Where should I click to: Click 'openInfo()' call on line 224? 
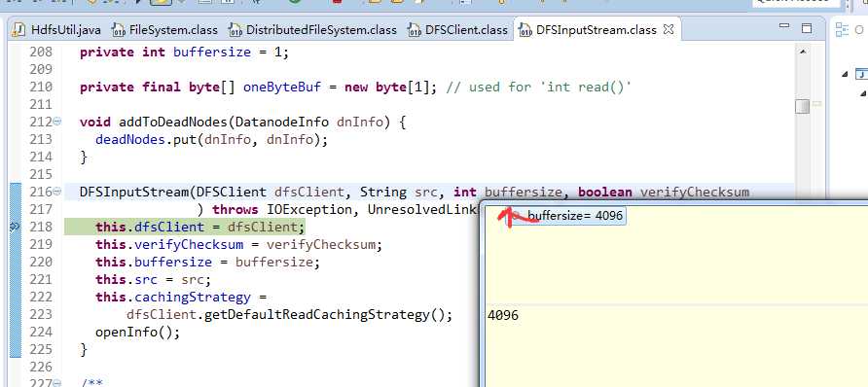tap(134, 333)
